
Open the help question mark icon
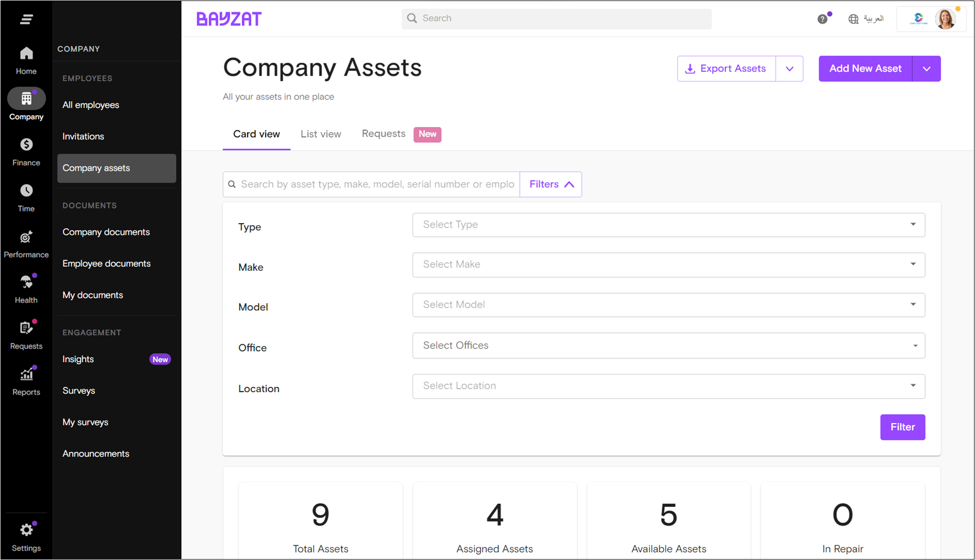click(x=823, y=18)
